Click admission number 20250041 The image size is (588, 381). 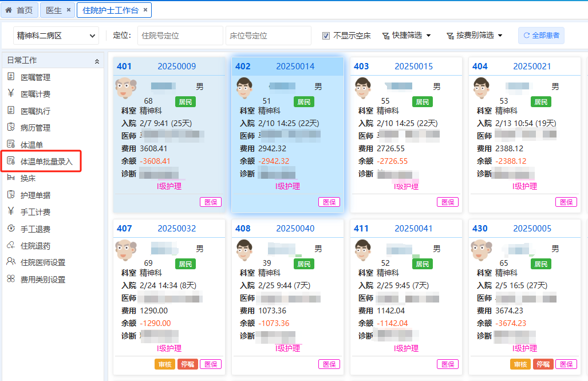click(x=413, y=229)
